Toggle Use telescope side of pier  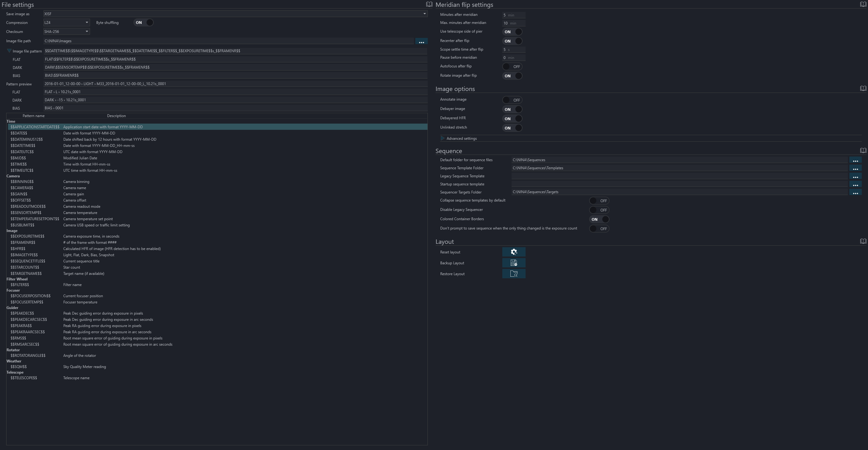[512, 32]
